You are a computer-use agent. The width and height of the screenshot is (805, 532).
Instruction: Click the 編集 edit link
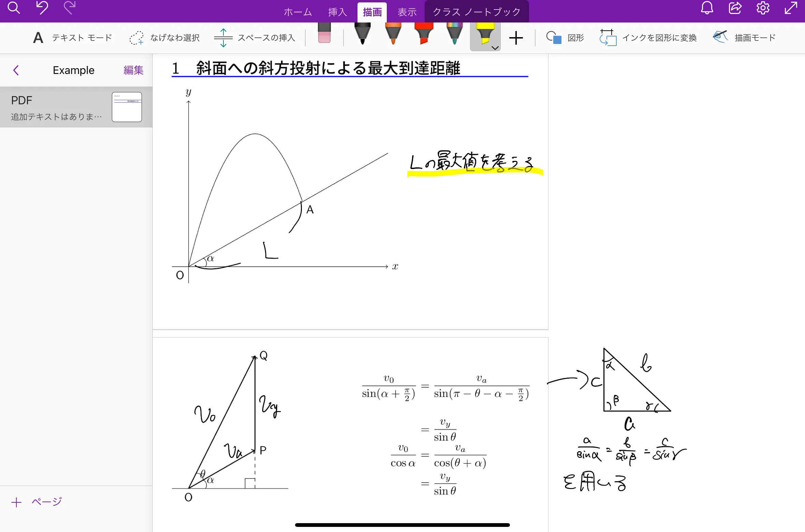(x=133, y=70)
